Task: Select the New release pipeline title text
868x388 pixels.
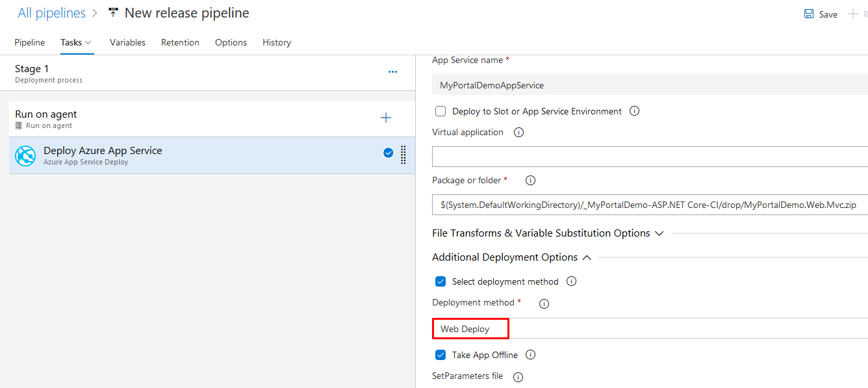Action: pyautogui.click(x=186, y=13)
